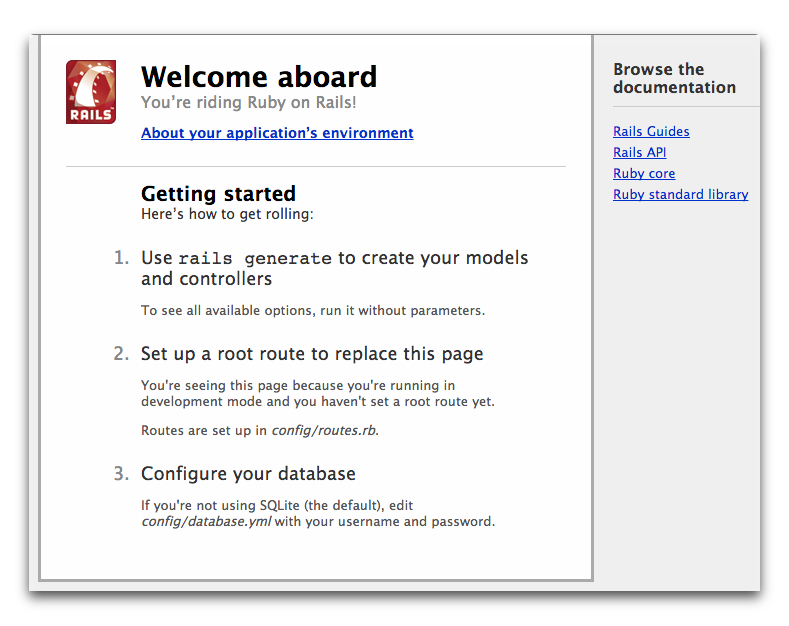Viewport: 789px width, 626px height.
Task: Select the Getting started heading
Action: (x=218, y=193)
